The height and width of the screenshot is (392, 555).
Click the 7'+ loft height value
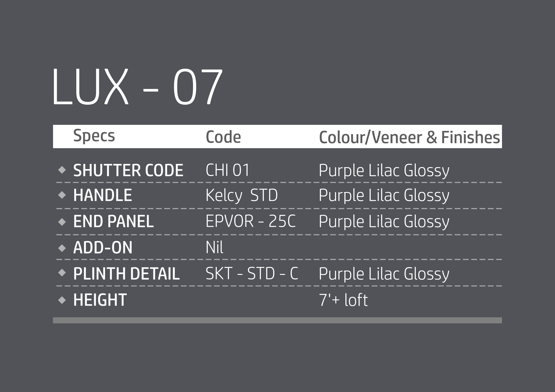click(x=343, y=300)
